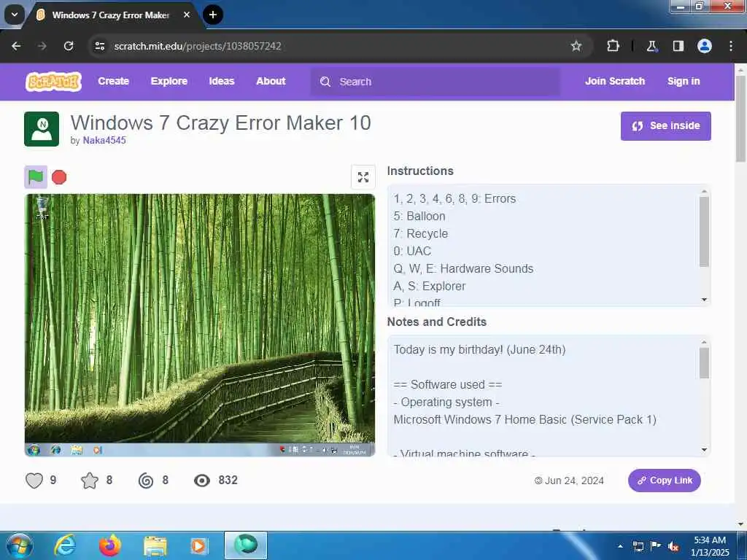Click the Instructions scrollbar down arrow
Viewport: 747px width, 560px height.
pyautogui.click(x=704, y=300)
